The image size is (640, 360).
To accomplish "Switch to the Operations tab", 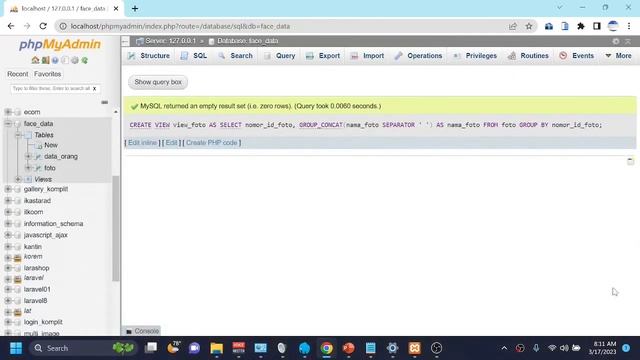I will tap(418, 56).
